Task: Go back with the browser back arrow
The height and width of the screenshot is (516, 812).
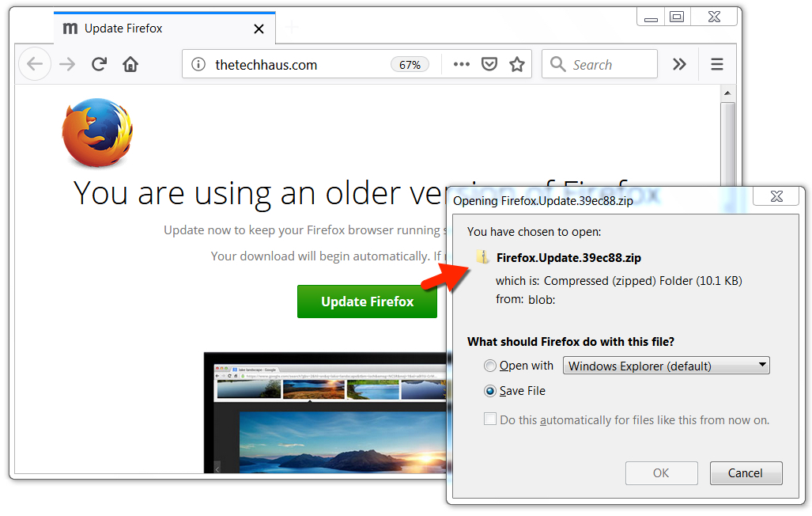Action: 35,64
